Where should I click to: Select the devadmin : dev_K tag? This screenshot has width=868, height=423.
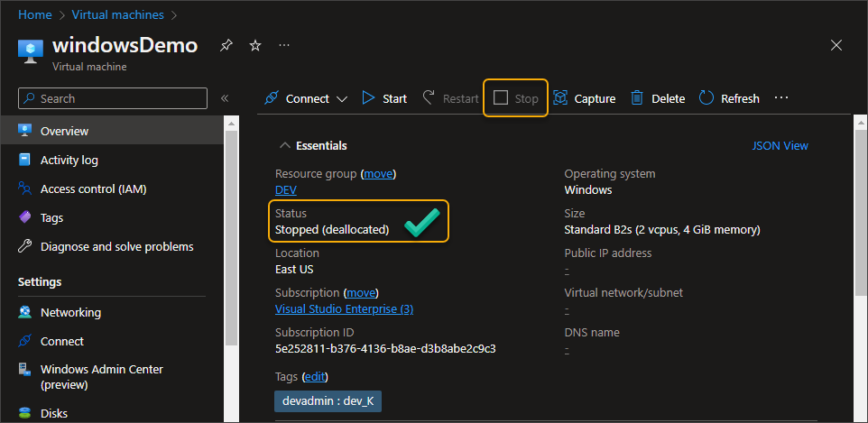(328, 401)
